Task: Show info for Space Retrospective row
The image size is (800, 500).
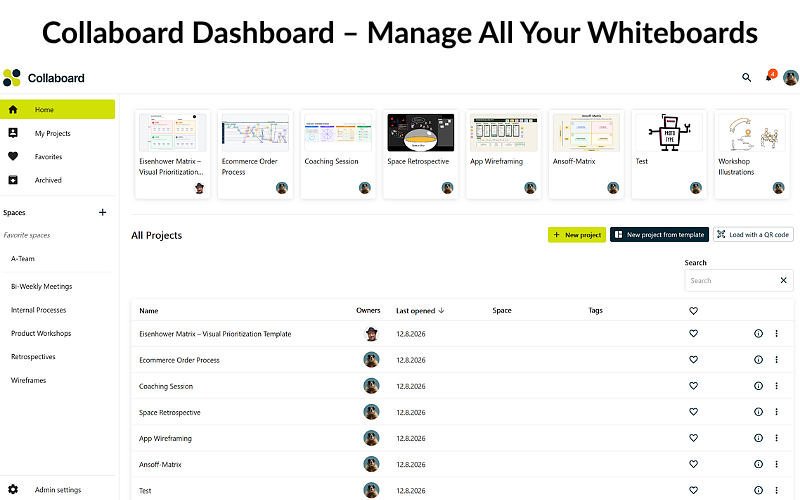Action: point(759,412)
